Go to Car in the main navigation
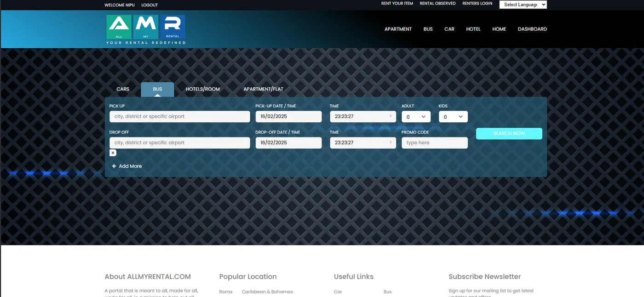This screenshot has width=644, height=297. (449, 29)
